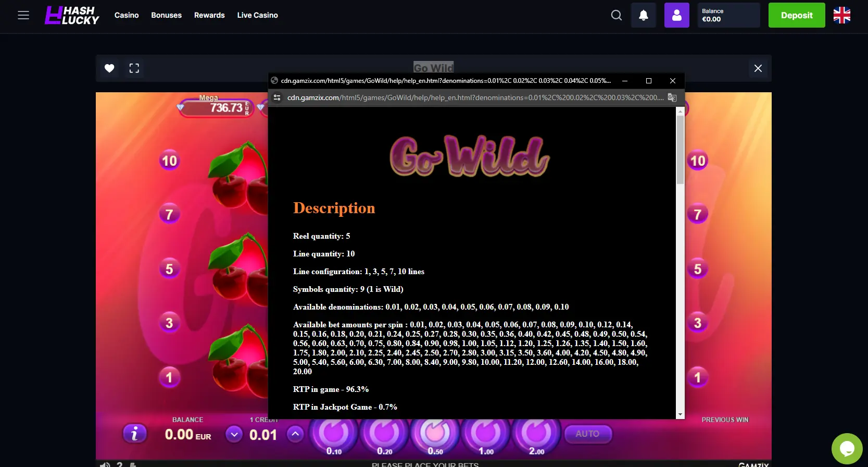868x467 pixels.
Task: Open the game info button
Action: point(134,434)
